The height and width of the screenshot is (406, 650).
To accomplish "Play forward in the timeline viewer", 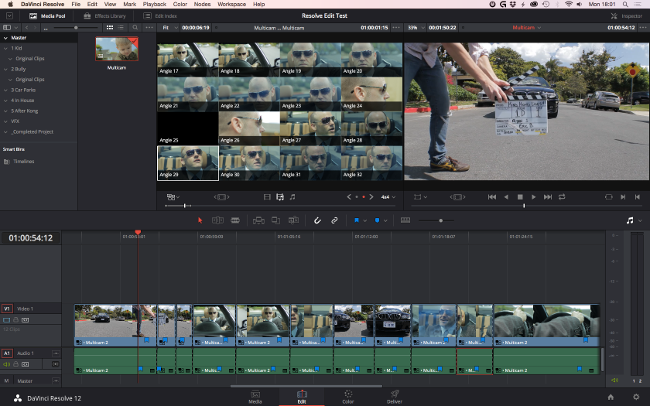I will click(x=534, y=197).
